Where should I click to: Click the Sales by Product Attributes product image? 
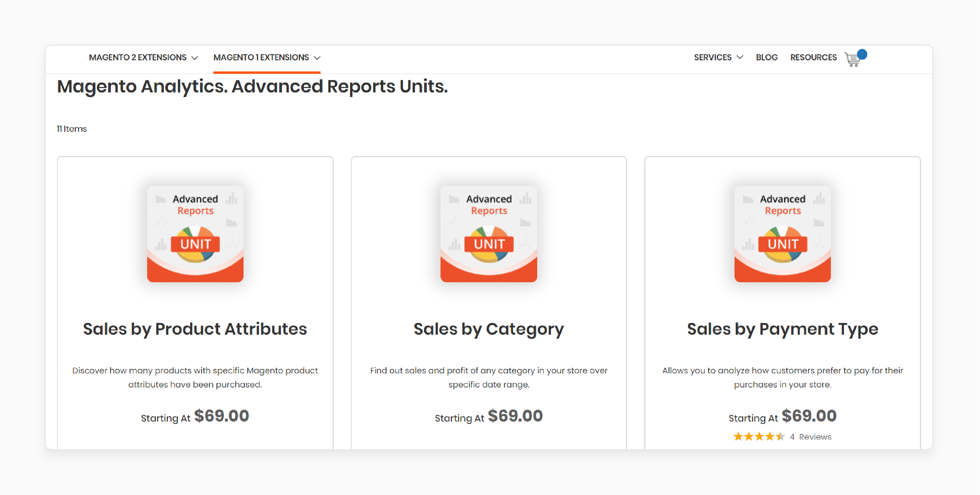point(195,233)
